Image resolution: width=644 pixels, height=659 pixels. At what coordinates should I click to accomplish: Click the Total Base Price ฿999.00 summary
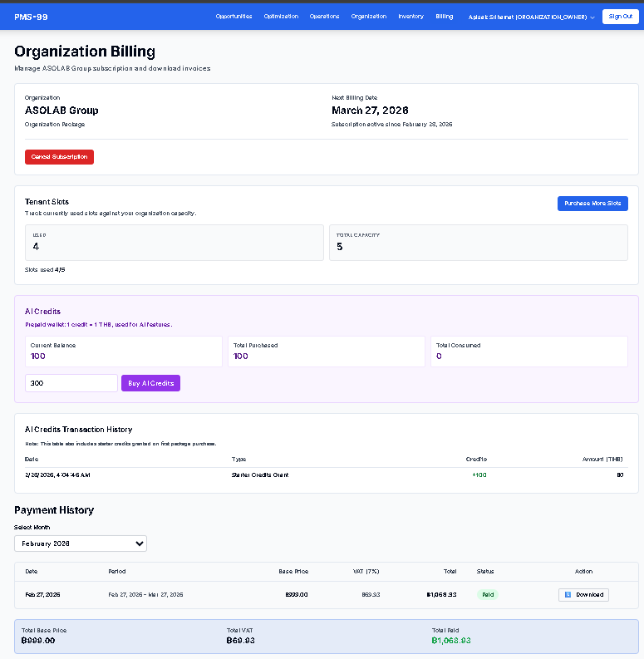(38, 641)
